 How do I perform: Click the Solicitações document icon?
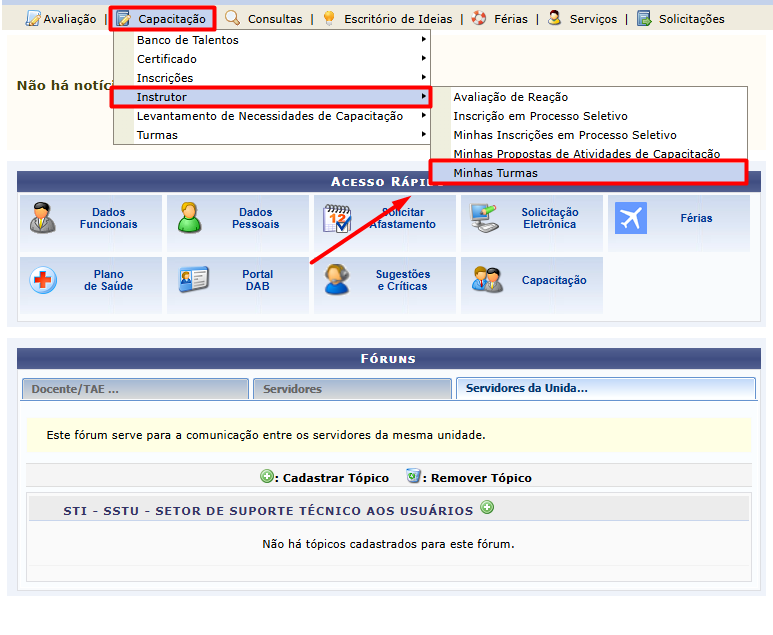[x=644, y=18]
